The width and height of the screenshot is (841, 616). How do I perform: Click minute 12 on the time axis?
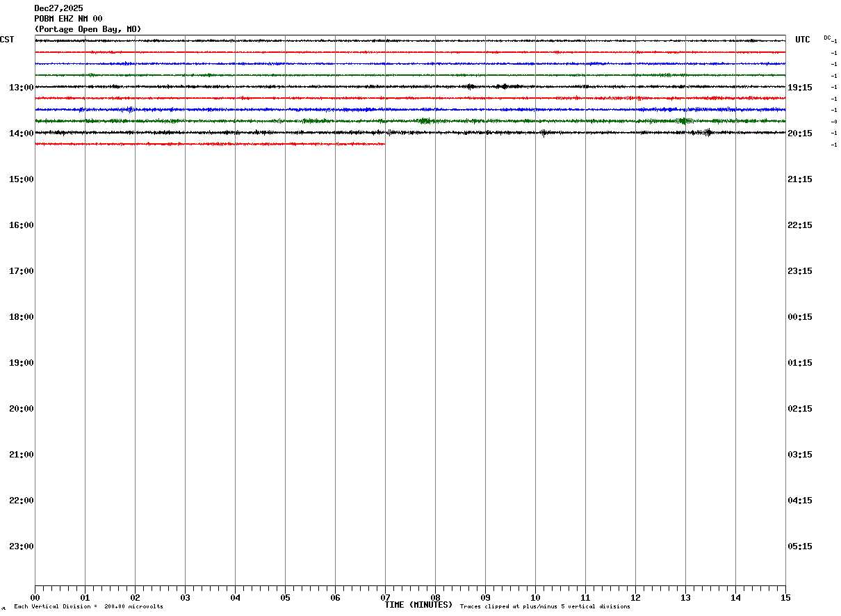pyautogui.click(x=635, y=597)
